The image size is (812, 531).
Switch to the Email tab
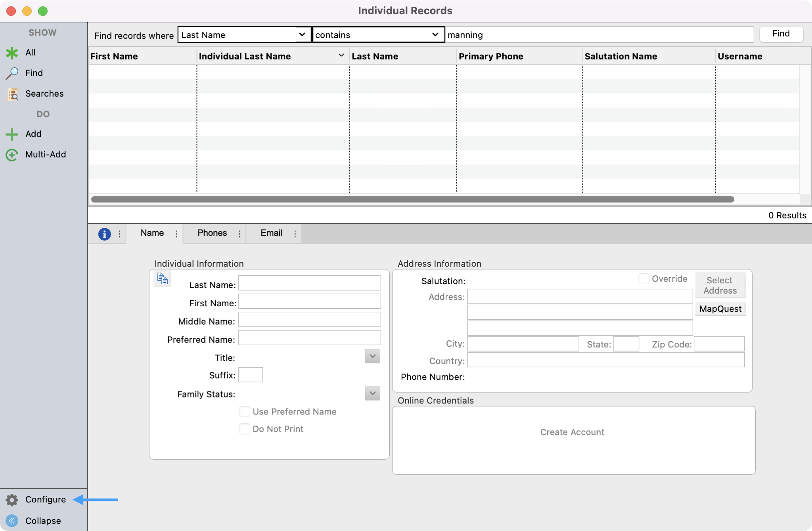[271, 233]
